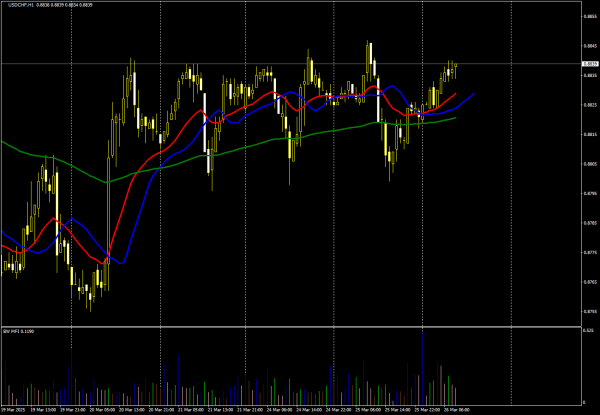This screenshot has width=600, height=415.
Task: Click the 25 Mar 06:00 time label
Action: point(366,409)
